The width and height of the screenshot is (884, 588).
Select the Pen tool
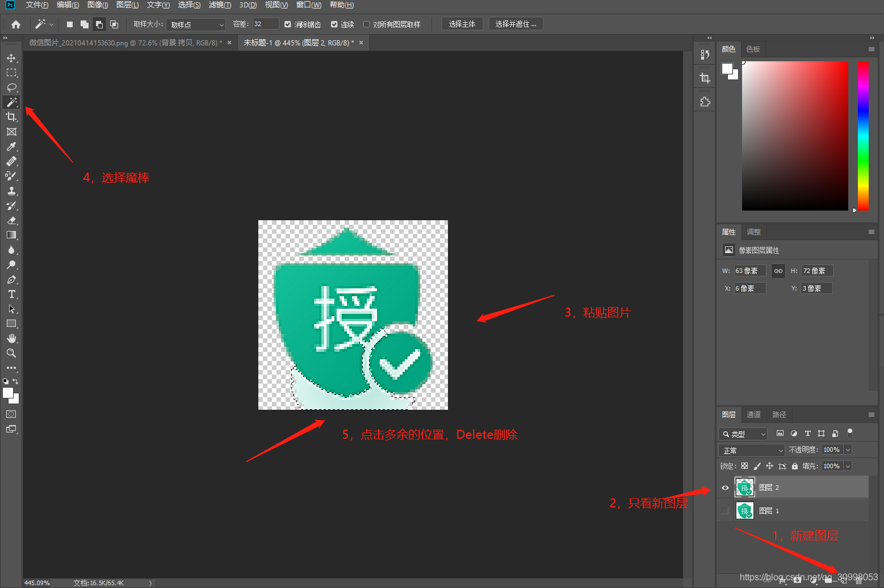(11, 279)
